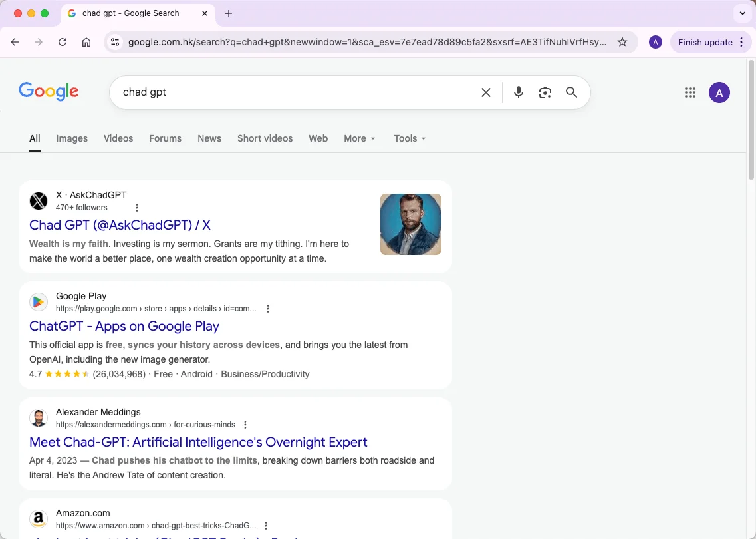Open the Google account avatar menu

(719, 92)
